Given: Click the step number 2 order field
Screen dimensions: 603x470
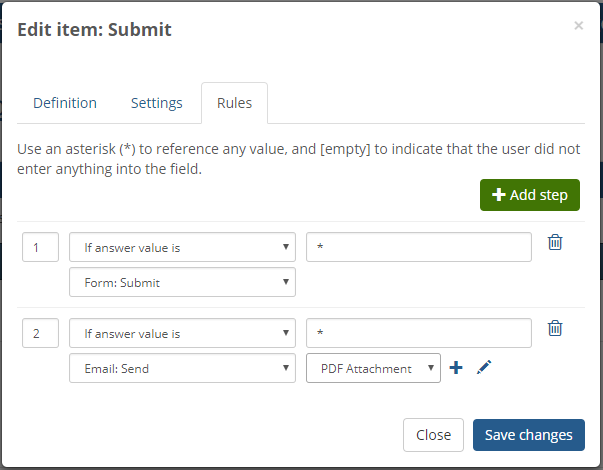Looking at the screenshot, I should pyautogui.click(x=40, y=333).
